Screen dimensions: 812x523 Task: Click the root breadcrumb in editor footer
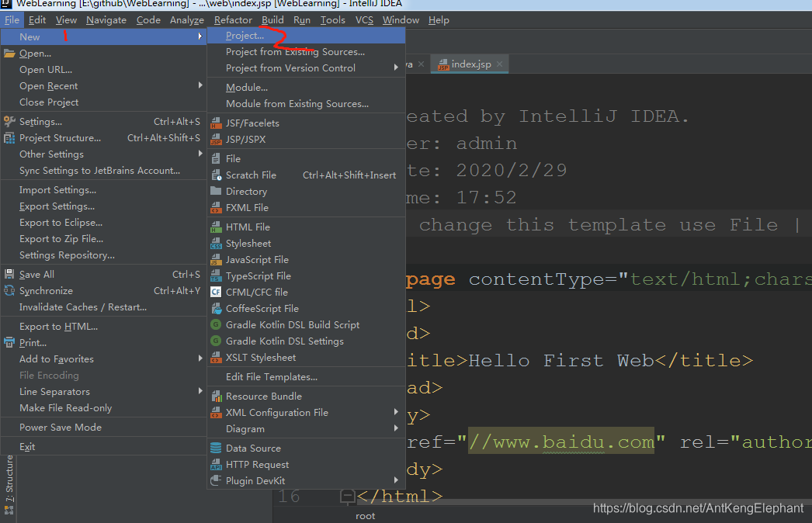[365, 516]
